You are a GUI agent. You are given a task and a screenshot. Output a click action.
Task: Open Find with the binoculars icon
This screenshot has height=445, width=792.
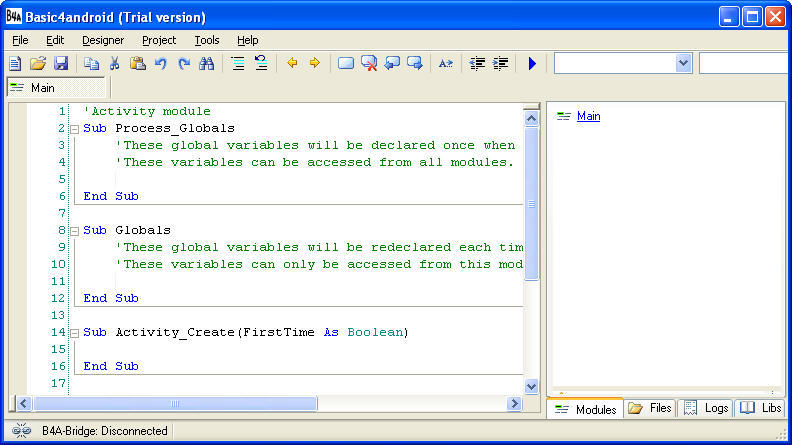click(x=207, y=63)
